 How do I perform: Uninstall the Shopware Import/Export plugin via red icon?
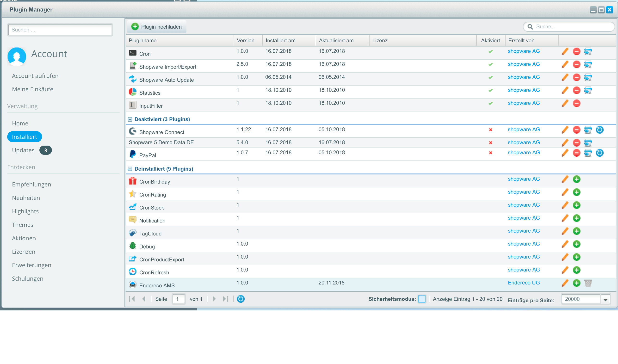tap(576, 64)
